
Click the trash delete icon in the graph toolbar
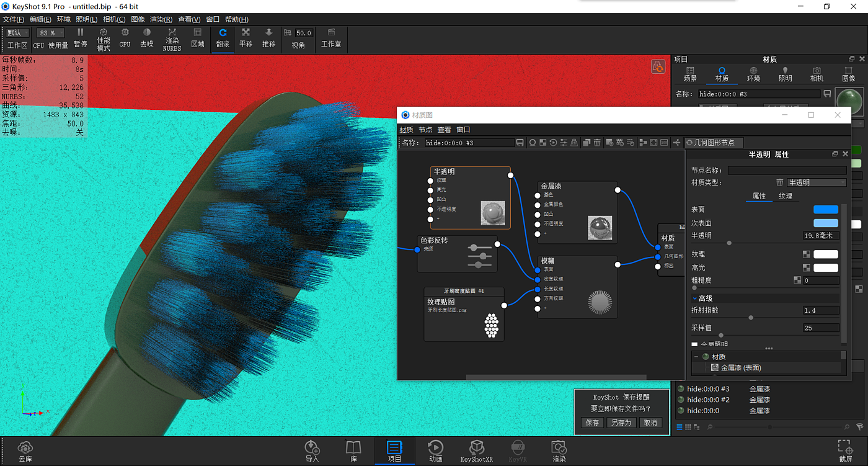597,143
